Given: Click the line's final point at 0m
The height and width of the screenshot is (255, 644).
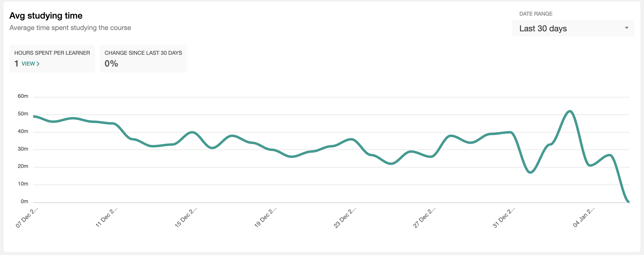Looking at the screenshot, I should tap(629, 202).
